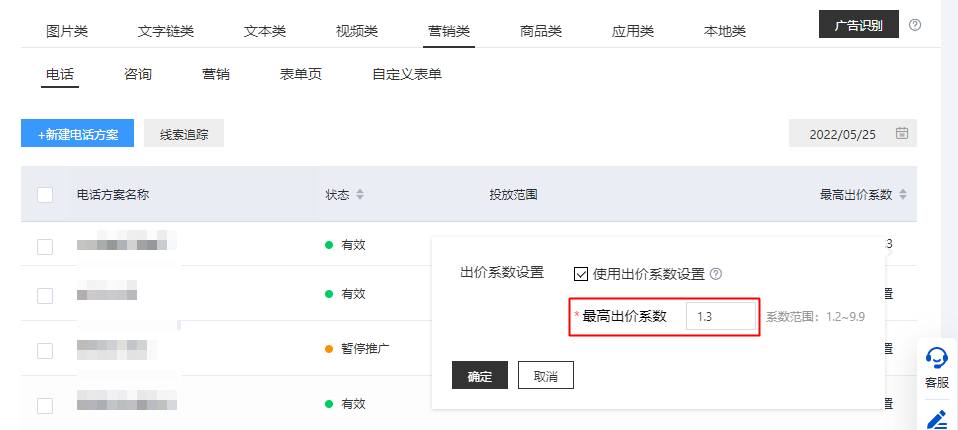The image size is (958, 430).
Task: Select the first row checkbox
Action: (x=45, y=245)
